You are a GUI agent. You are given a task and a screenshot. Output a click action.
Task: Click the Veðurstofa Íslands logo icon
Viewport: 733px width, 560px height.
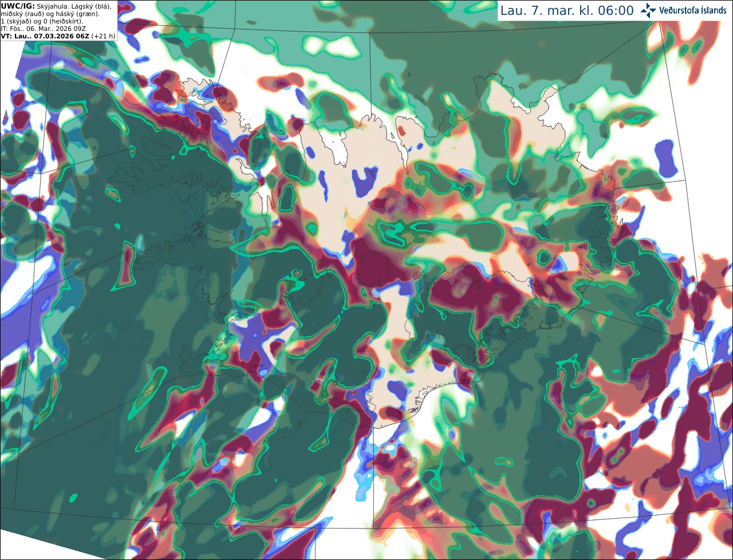(x=648, y=10)
